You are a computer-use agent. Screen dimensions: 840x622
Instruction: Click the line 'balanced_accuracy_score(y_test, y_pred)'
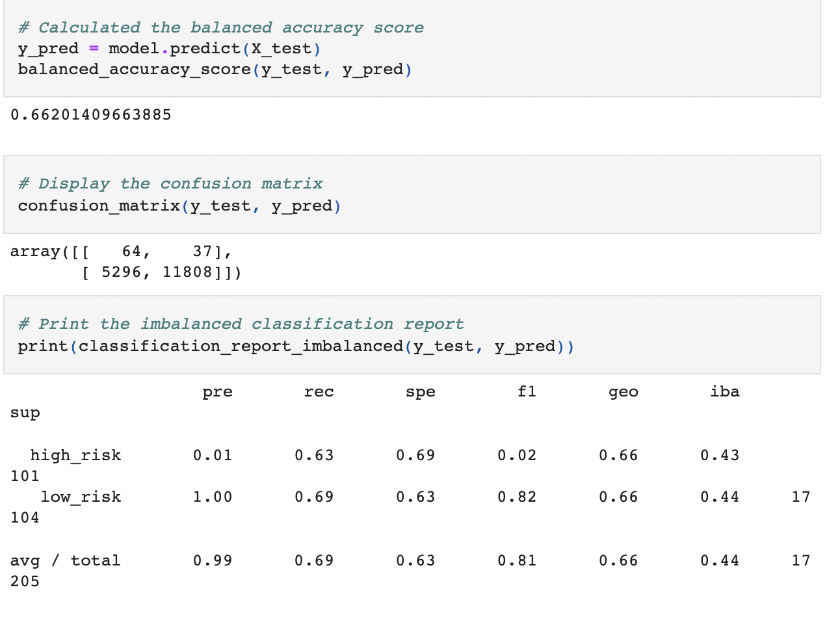[215, 70]
